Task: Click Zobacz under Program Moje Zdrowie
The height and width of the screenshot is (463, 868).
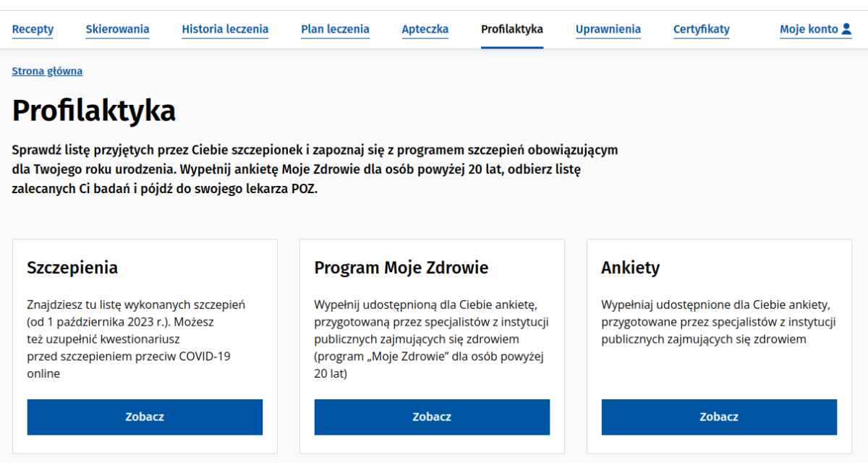Action: click(x=432, y=417)
